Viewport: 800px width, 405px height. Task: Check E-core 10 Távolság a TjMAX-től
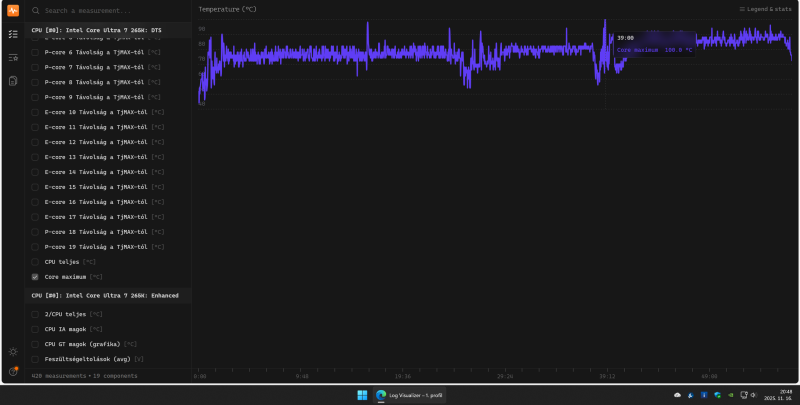pyautogui.click(x=35, y=112)
